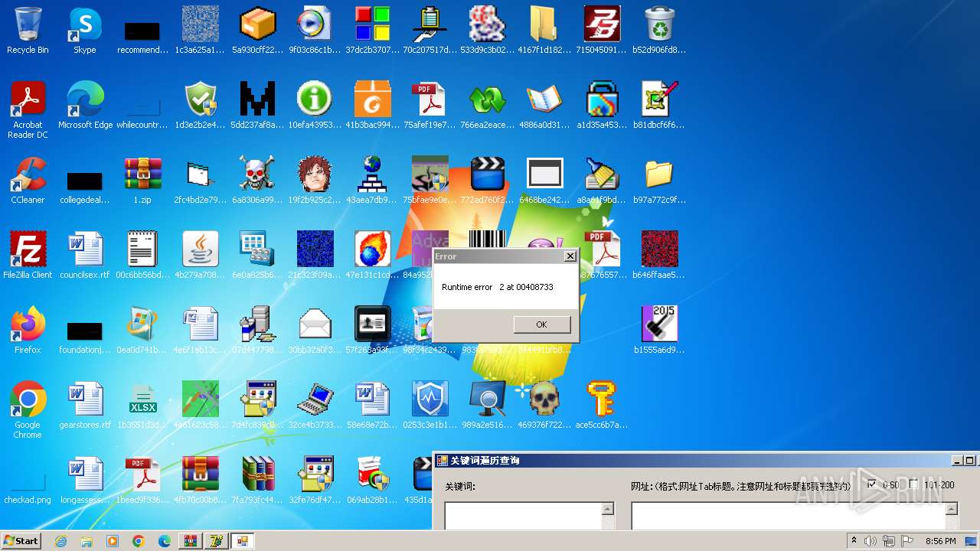Show hidden system tray icons
This screenshot has width=980, height=551.
click(854, 541)
